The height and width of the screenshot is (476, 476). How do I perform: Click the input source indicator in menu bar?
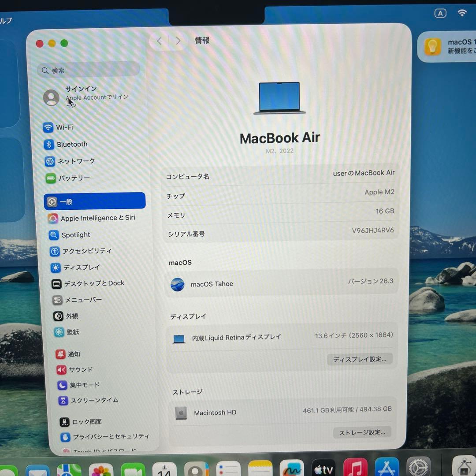(440, 13)
